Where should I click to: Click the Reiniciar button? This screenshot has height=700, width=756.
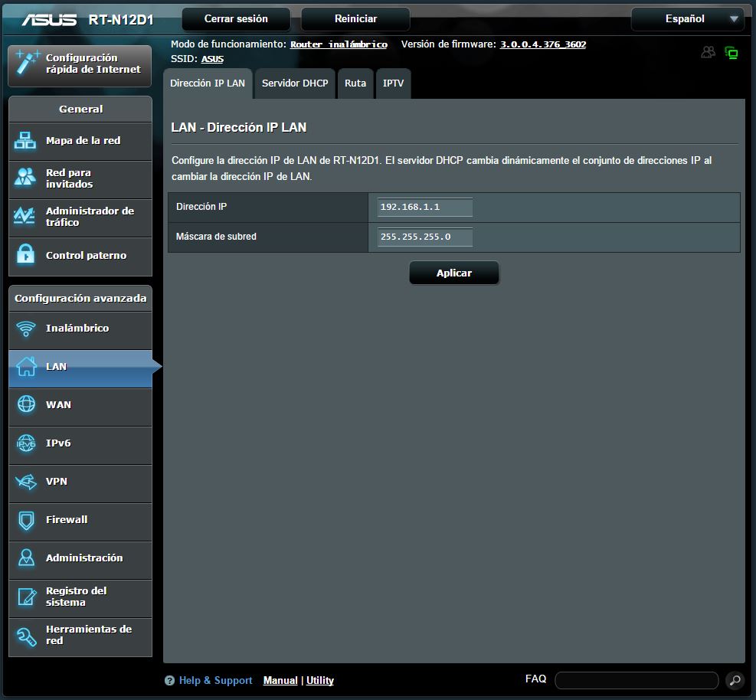(x=355, y=19)
